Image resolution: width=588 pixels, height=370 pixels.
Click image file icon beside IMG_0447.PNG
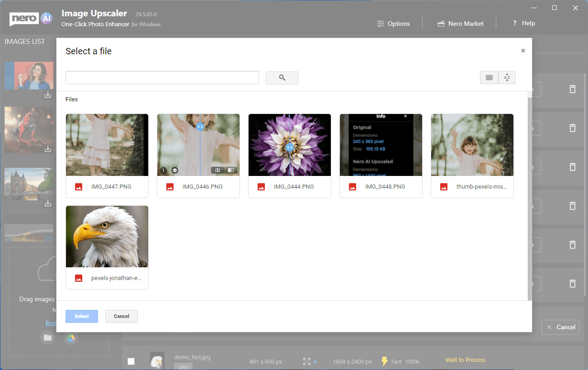coord(79,187)
